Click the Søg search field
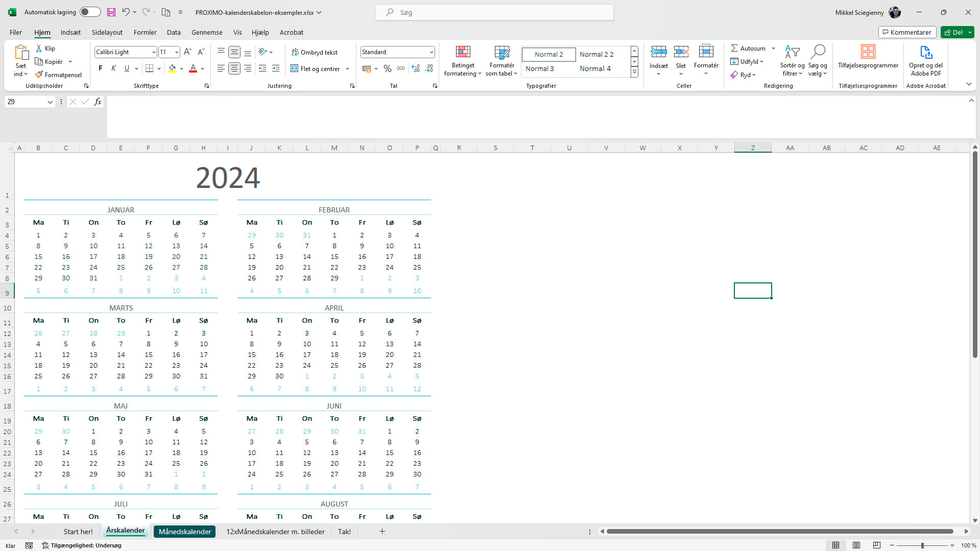The height and width of the screenshot is (551, 980). [493, 12]
